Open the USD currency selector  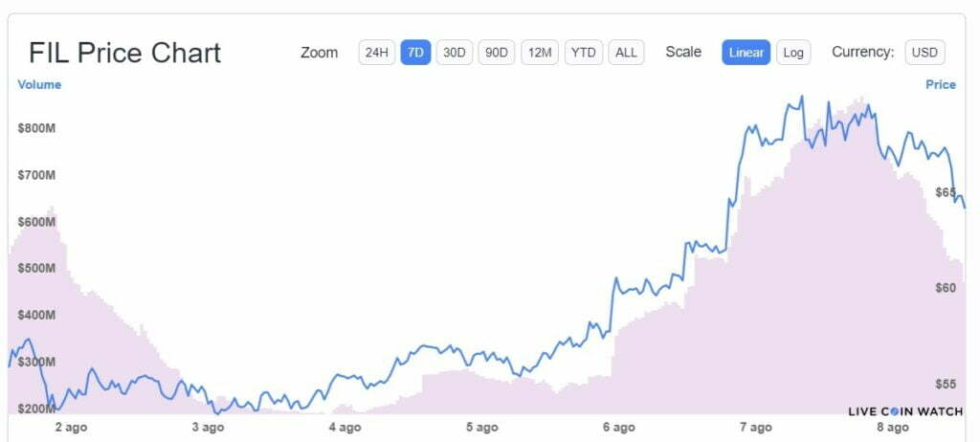(x=924, y=53)
